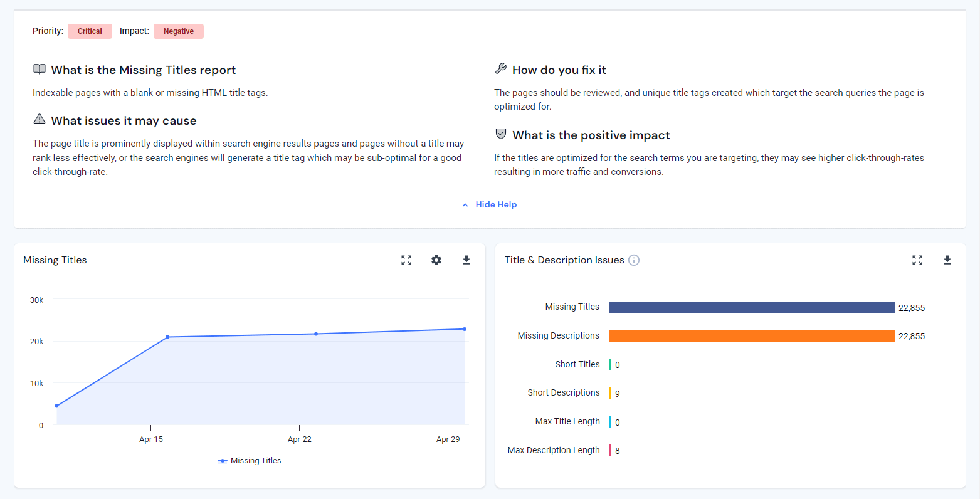Click the Critical priority badge
This screenshot has height=499, width=980.
[90, 31]
